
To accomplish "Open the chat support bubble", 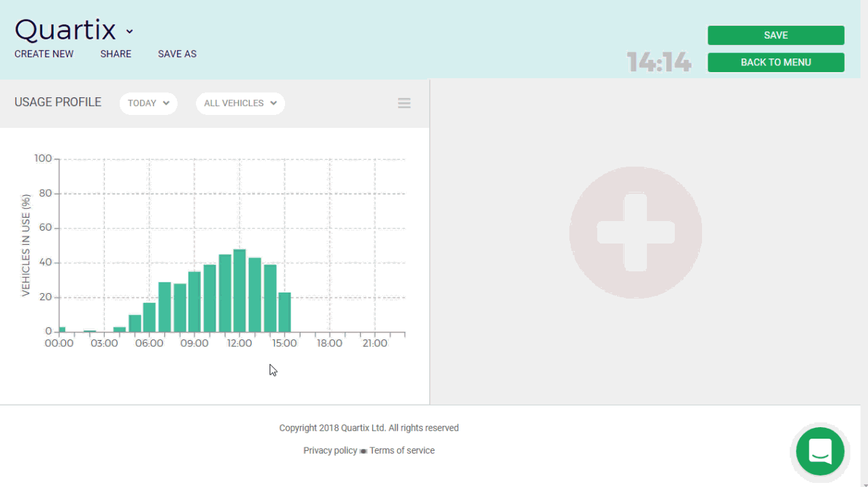I will (x=820, y=451).
